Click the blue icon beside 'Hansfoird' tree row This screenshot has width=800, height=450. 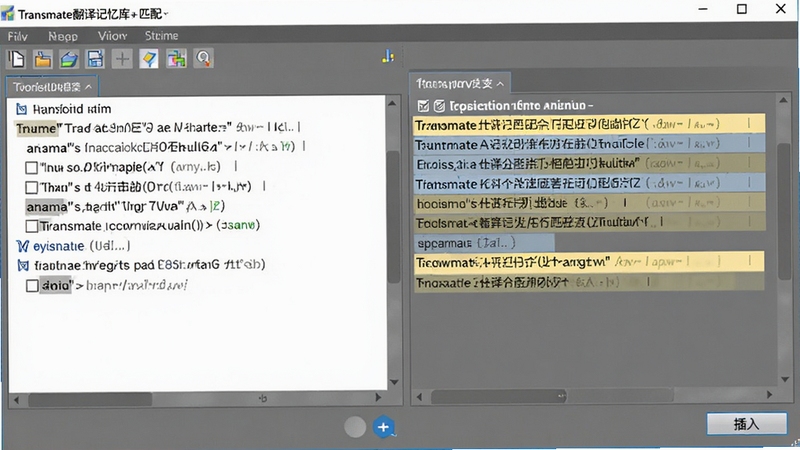coord(21,109)
